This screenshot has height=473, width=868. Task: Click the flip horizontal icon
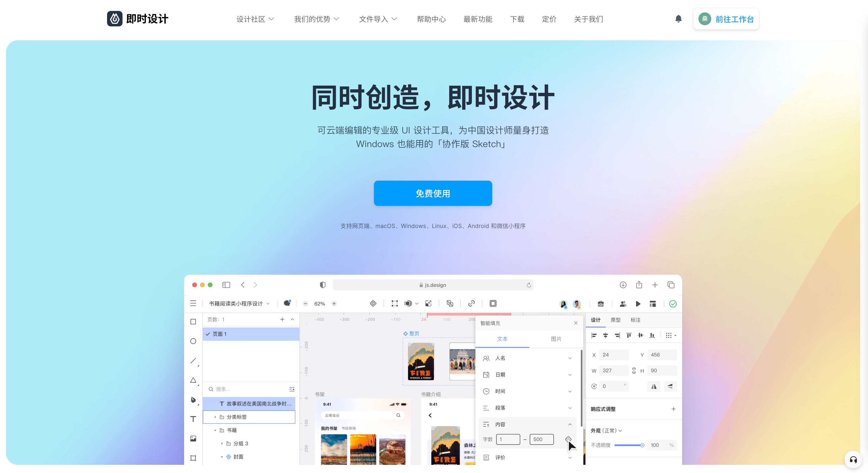(x=654, y=386)
